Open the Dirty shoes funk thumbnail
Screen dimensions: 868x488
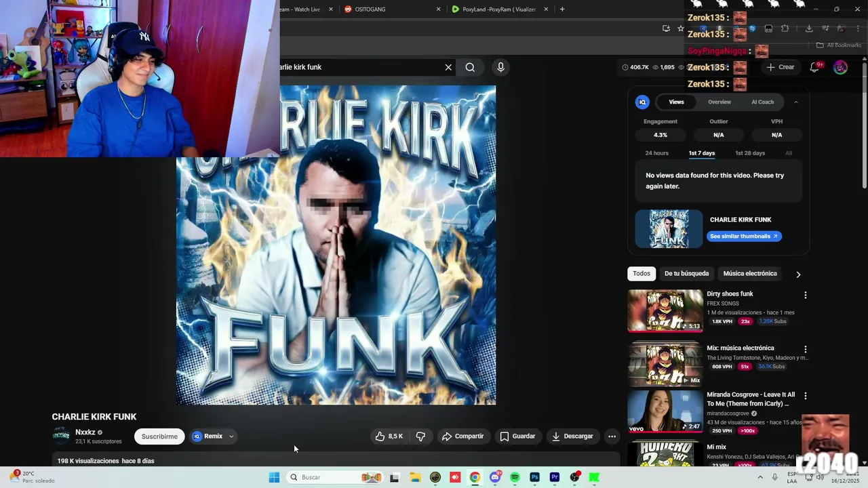(x=665, y=310)
